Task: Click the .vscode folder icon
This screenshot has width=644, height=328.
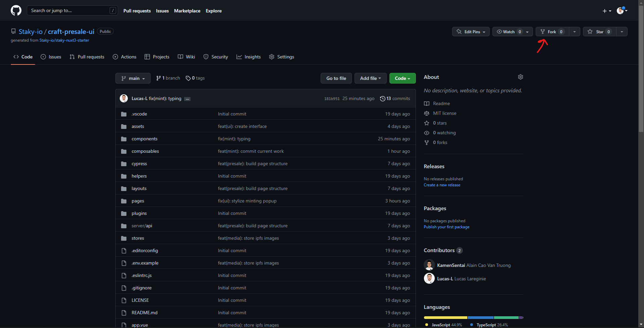Action: tap(124, 114)
